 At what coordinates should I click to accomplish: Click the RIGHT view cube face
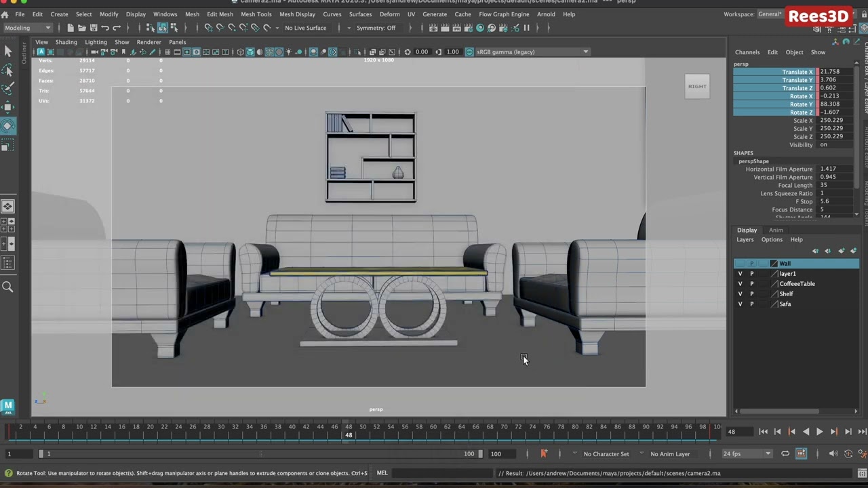pyautogui.click(x=697, y=86)
